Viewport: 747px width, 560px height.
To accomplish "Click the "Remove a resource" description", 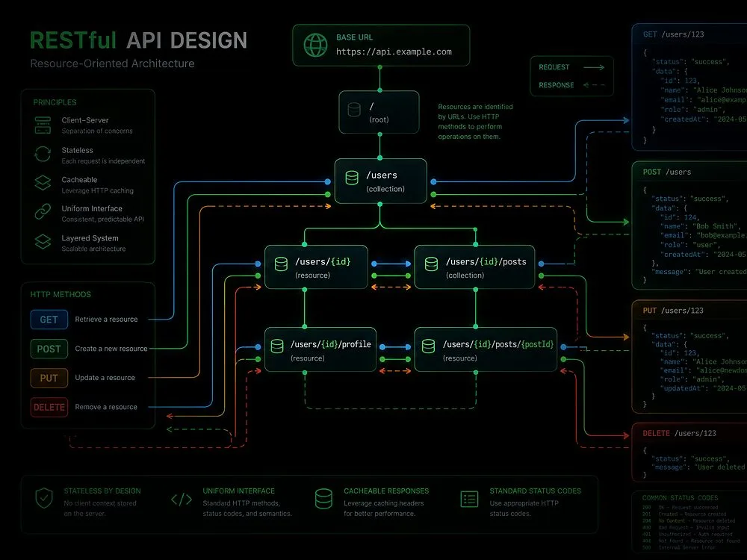I will [106, 407].
